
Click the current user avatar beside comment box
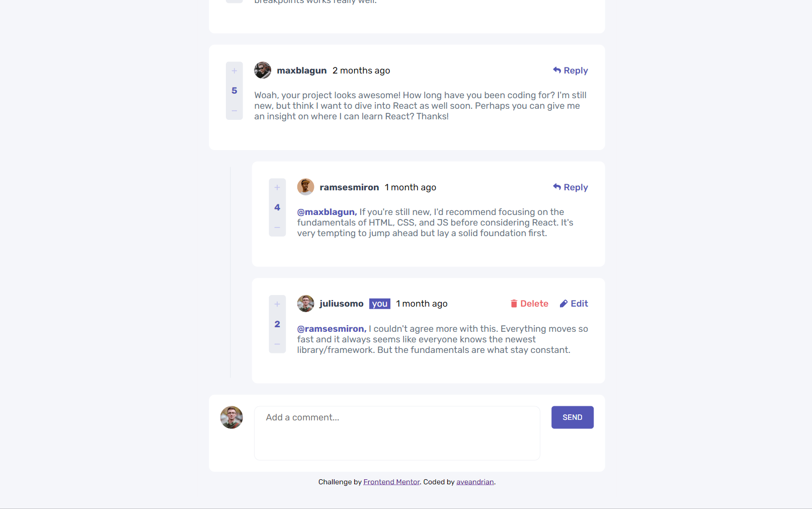[231, 417]
